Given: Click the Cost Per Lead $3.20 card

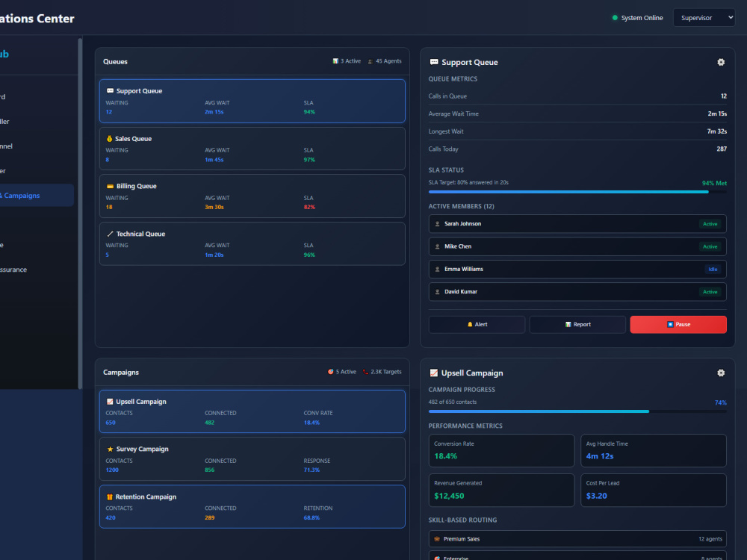Looking at the screenshot, I should pyautogui.click(x=654, y=490).
